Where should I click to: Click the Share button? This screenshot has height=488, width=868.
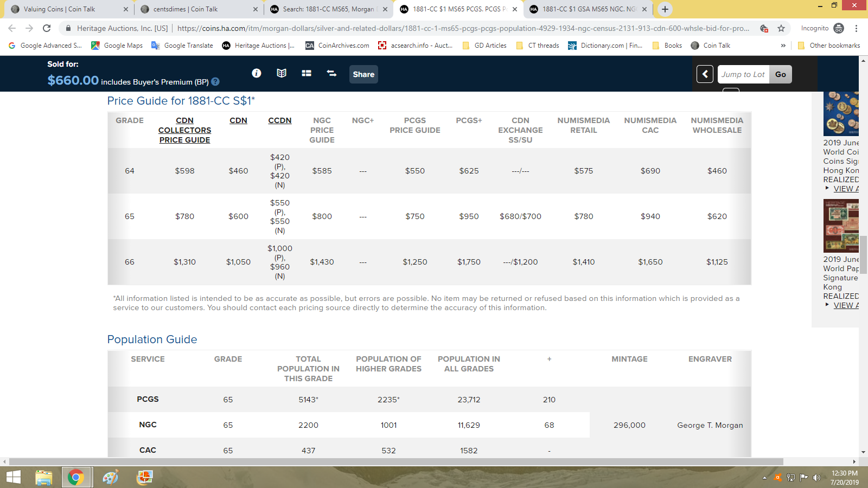(363, 74)
